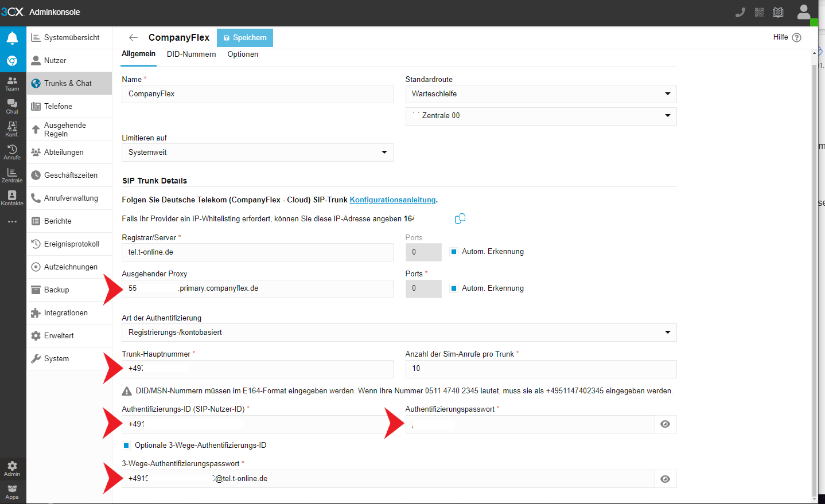
Task: Open Geschäftszeiten menu entry
Action: pos(69,175)
